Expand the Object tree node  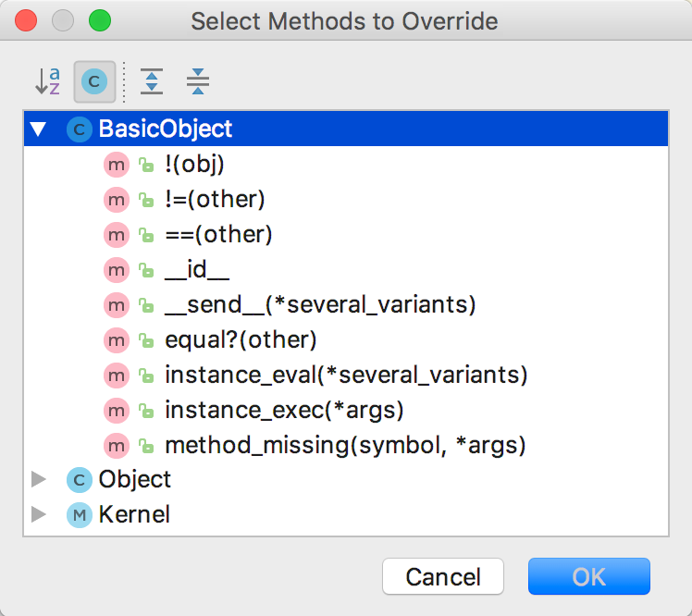pyautogui.click(x=38, y=479)
